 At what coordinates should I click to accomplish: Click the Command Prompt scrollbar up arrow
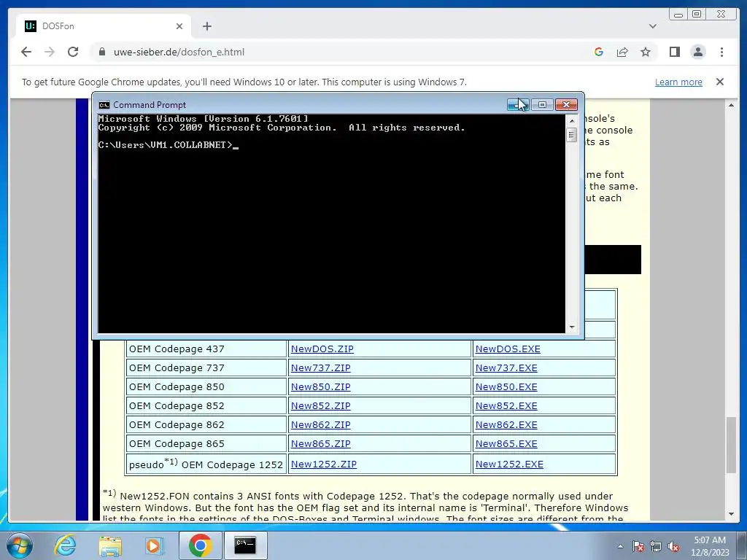pos(572,120)
